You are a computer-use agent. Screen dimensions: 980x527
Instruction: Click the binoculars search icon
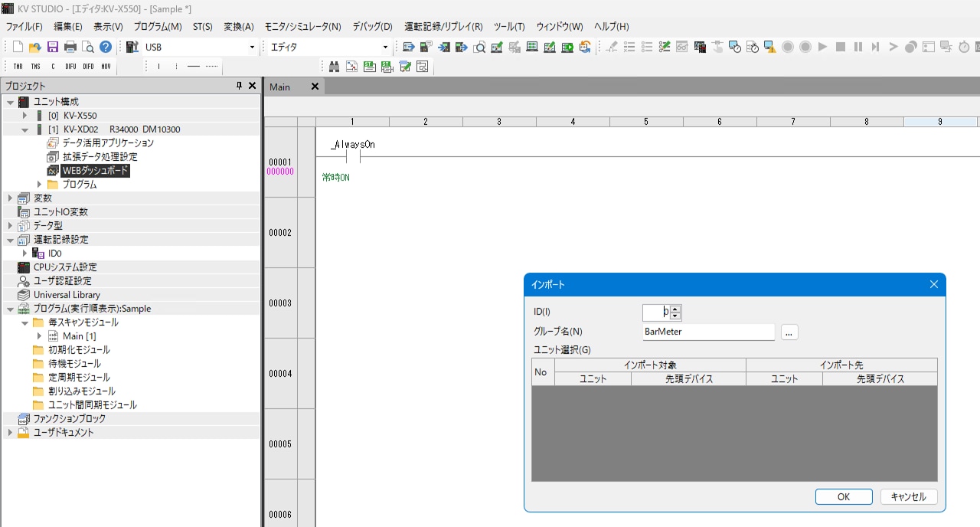tap(334, 67)
